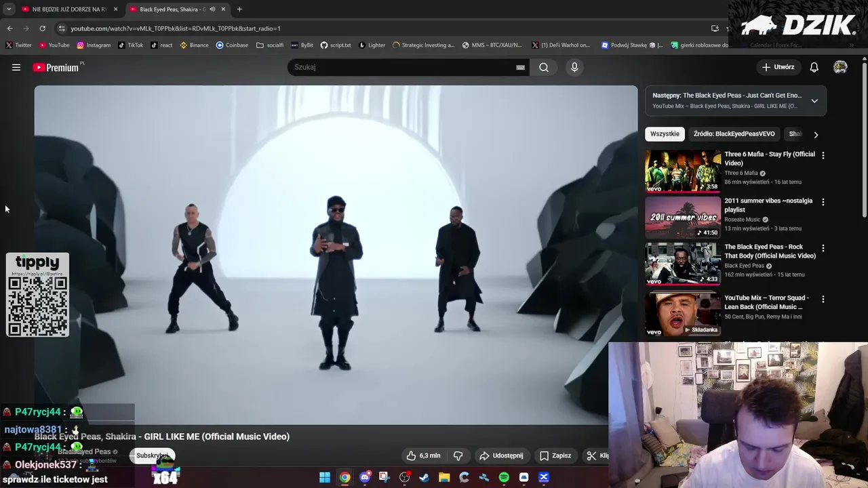
Task: Open Windows Start menu
Action: point(325,477)
